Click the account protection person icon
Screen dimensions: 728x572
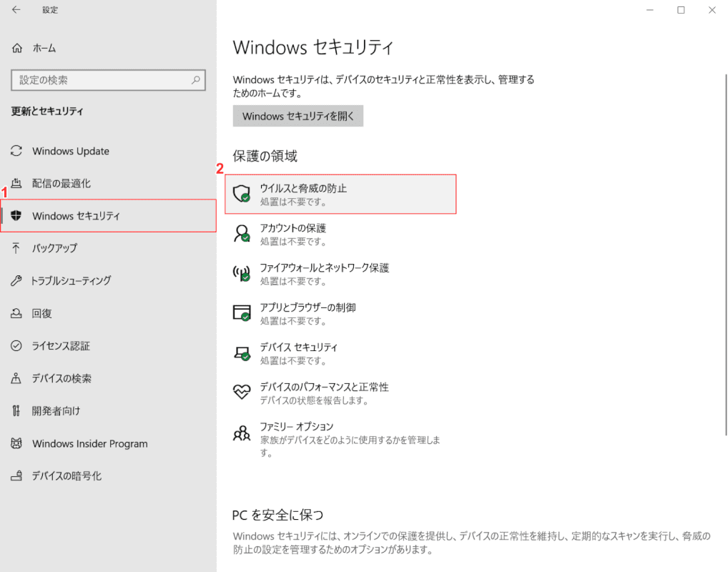(242, 234)
